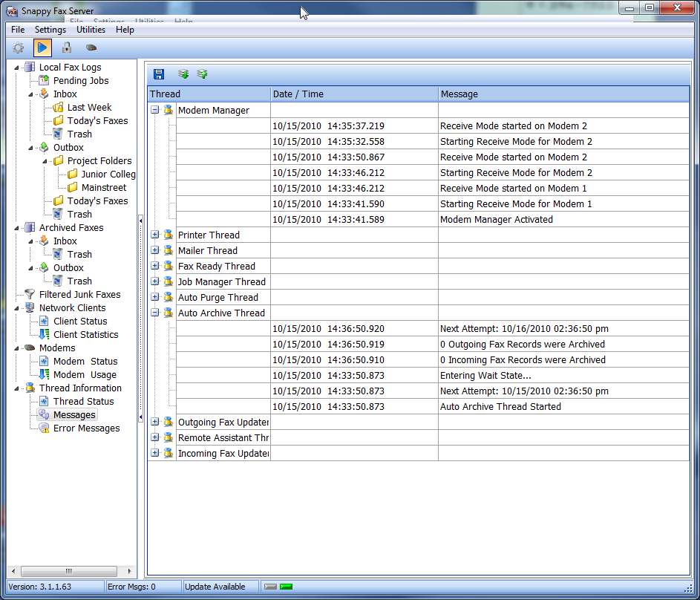Screen dimensions: 700x600
Task: Sort by the Date / Time column header
Action: click(355, 94)
